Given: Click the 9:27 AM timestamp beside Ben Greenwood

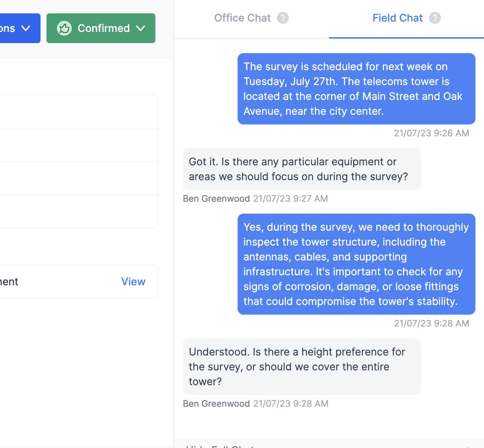Looking at the screenshot, I should pyautogui.click(x=290, y=199).
